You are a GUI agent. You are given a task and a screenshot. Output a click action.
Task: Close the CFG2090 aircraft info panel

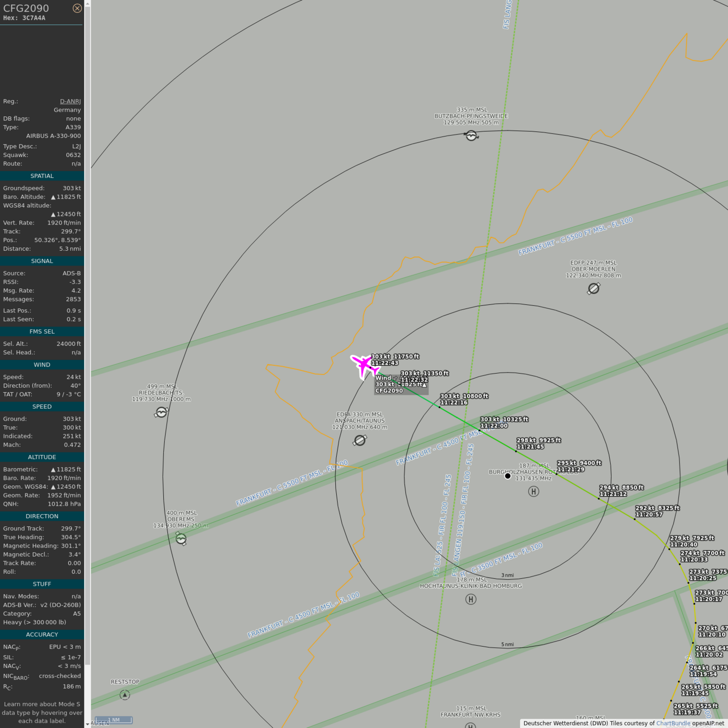pos(77,8)
